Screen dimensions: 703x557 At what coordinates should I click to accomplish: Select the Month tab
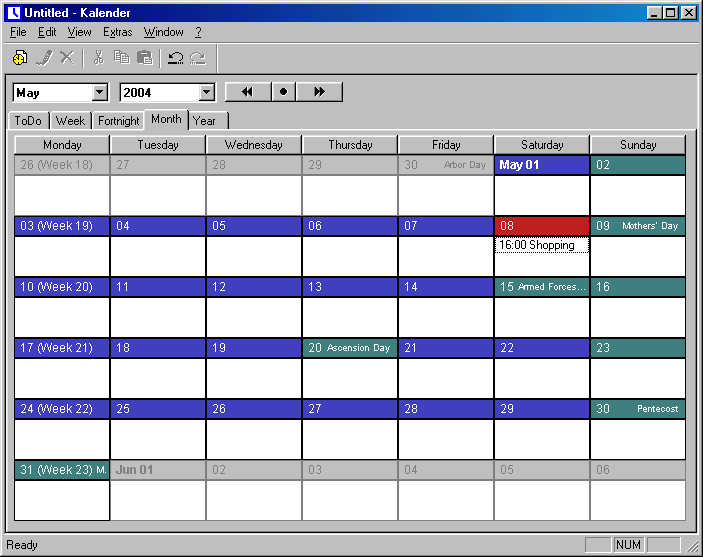tap(166, 119)
